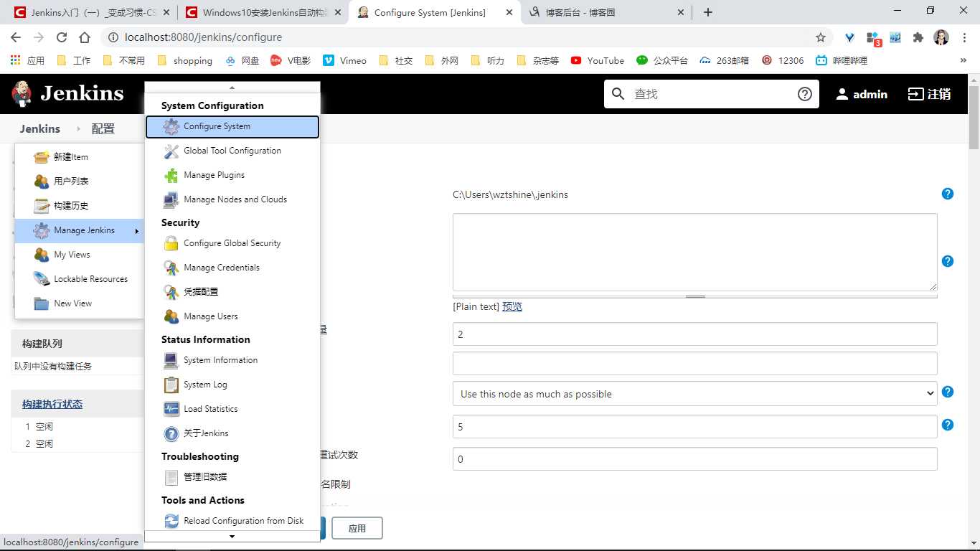Click the quiet period field containing 5
This screenshot has width=980, height=551.
[694, 426]
